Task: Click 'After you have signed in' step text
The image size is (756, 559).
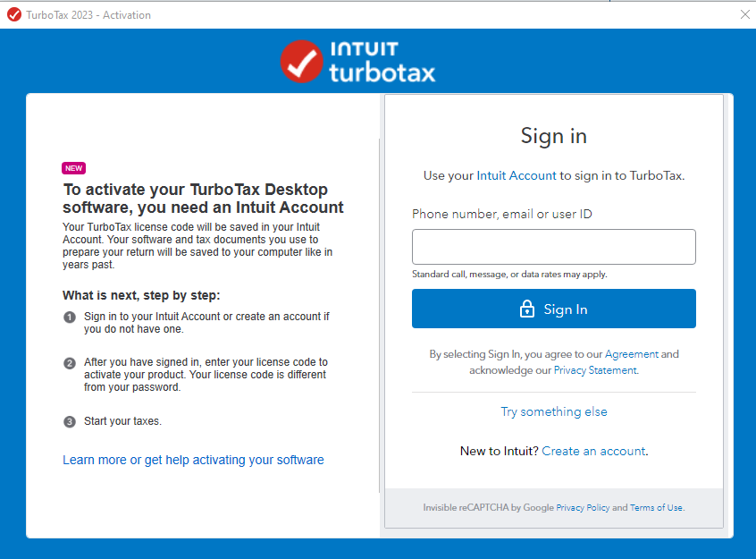Action: tap(206, 375)
